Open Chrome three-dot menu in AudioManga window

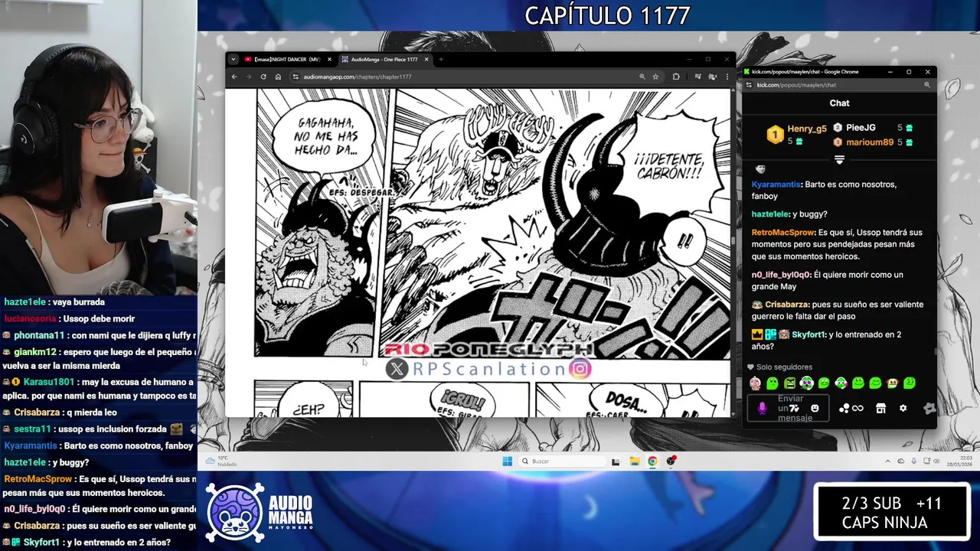pyautogui.click(x=727, y=77)
